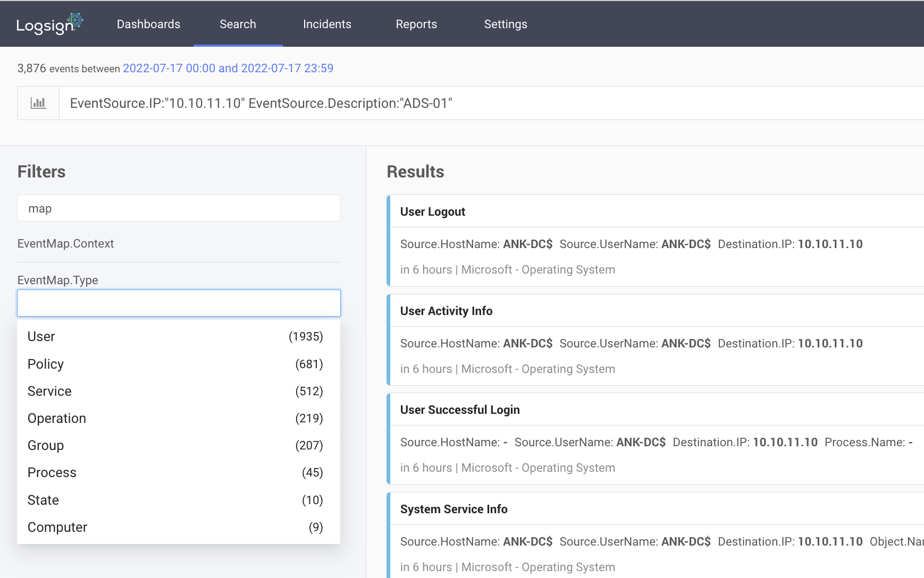Open the Dashboards tab

tap(148, 24)
